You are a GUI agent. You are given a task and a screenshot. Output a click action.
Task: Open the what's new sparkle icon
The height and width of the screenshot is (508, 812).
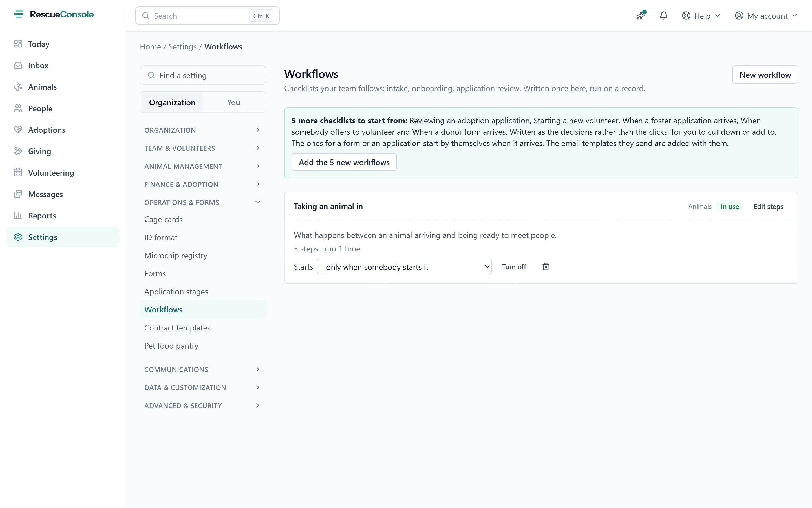pos(641,16)
